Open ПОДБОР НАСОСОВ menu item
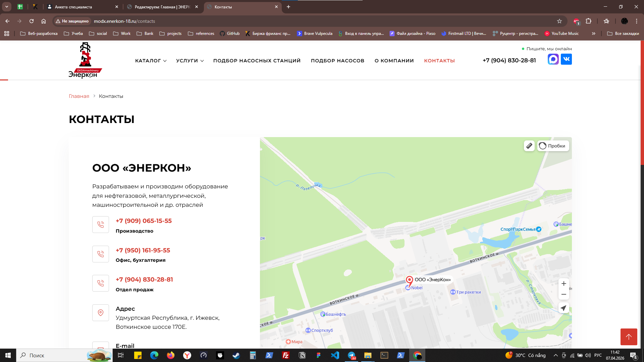The image size is (644, 362). (x=337, y=61)
